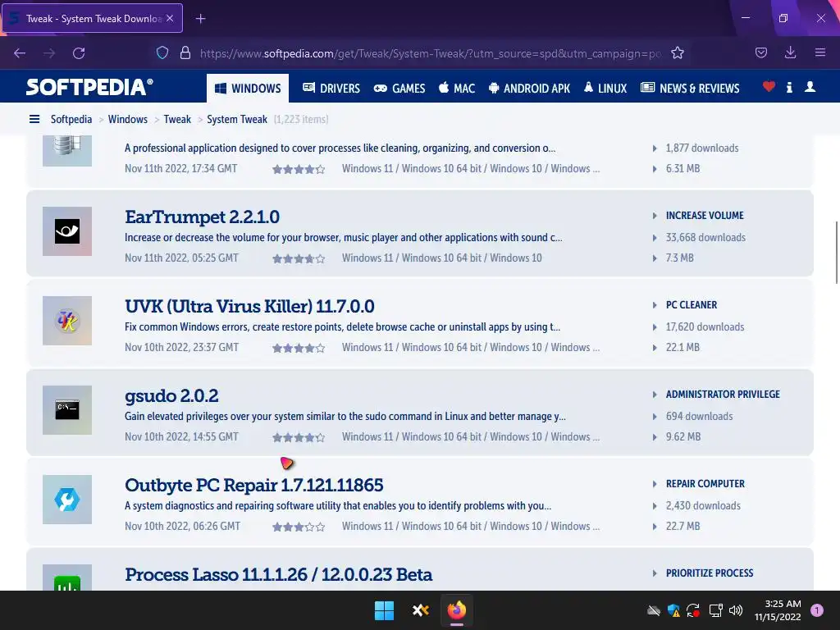
Task: Click the PRIORITIZE PROCESS tag
Action: point(710,573)
